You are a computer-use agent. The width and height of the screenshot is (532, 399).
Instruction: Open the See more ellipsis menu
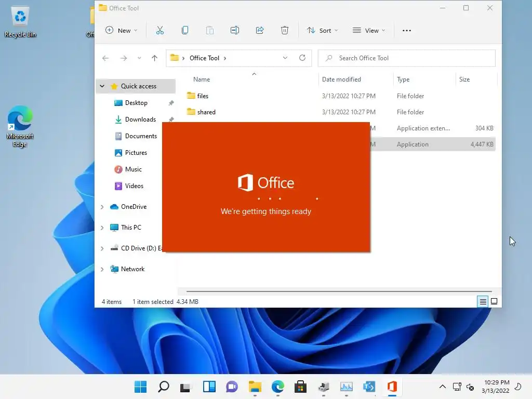pyautogui.click(x=406, y=31)
